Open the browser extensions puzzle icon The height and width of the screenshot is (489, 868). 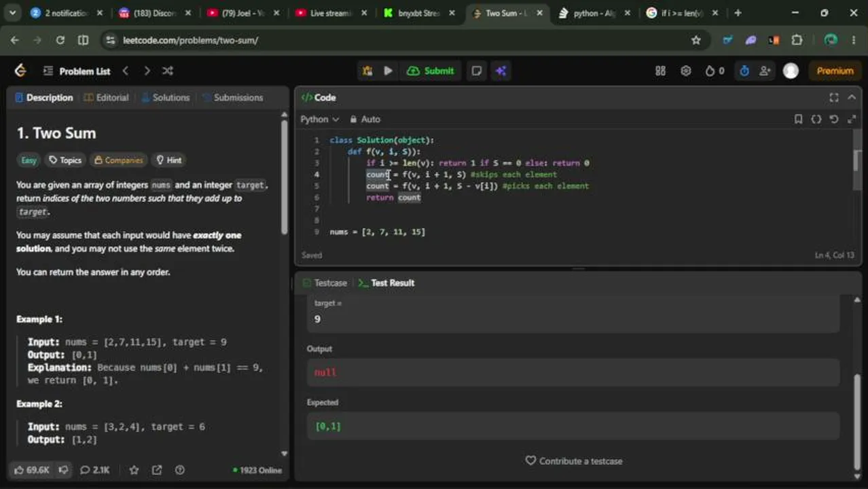[x=797, y=40]
